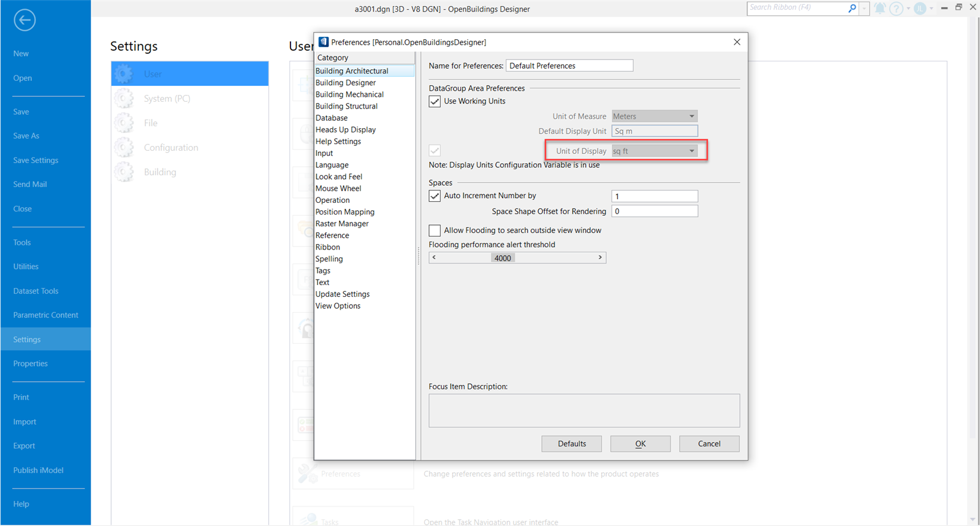Click the flooding threshold slider thumb 4000
The width and height of the screenshot is (980, 526).
click(x=503, y=258)
